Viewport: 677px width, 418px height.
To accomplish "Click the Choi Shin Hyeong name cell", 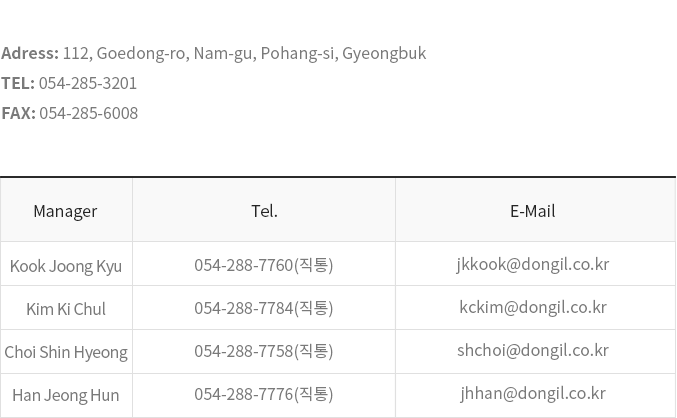I will click(x=66, y=352).
